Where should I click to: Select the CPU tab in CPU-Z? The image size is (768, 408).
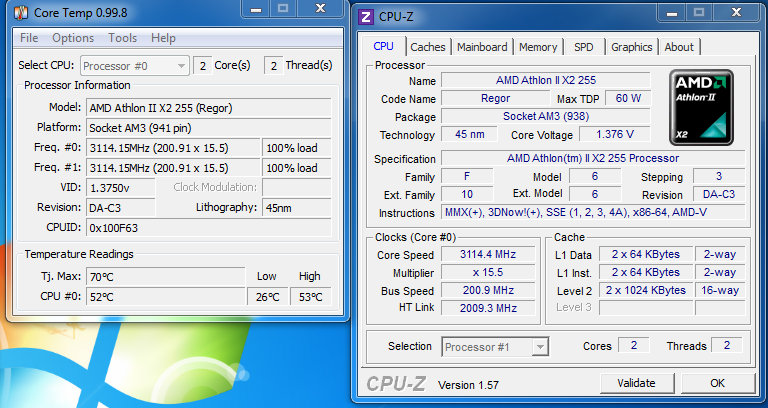pyautogui.click(x=384, y=46)
